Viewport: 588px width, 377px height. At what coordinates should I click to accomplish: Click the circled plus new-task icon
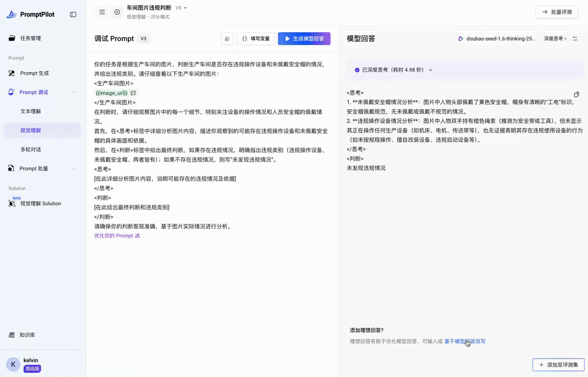[117, 12]
